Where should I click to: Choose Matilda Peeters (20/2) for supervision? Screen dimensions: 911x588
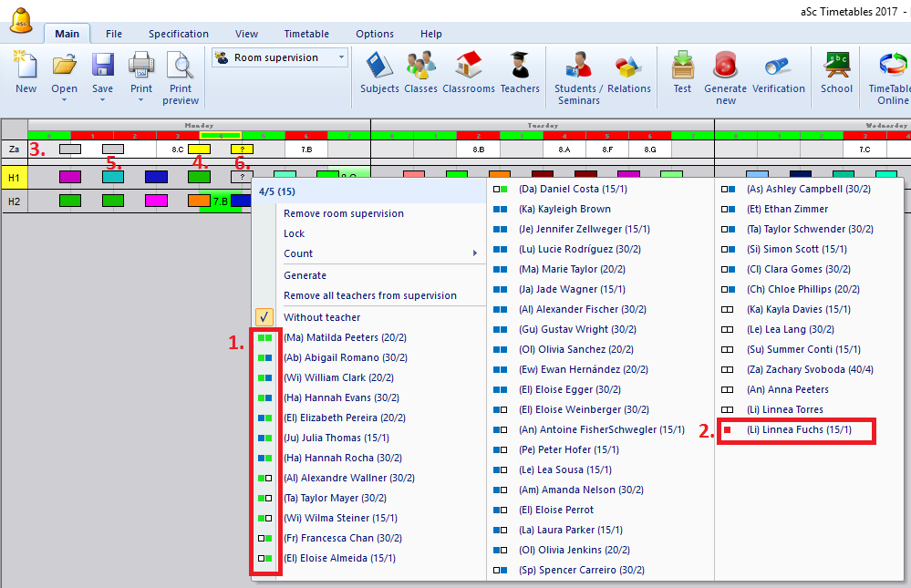tap(345, 337)
